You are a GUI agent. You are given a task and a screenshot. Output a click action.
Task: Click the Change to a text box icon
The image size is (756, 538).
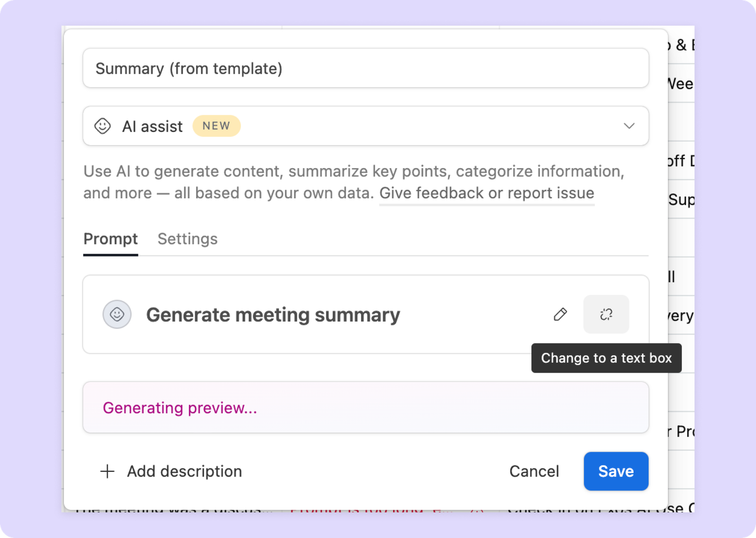(x=606, y=315)
